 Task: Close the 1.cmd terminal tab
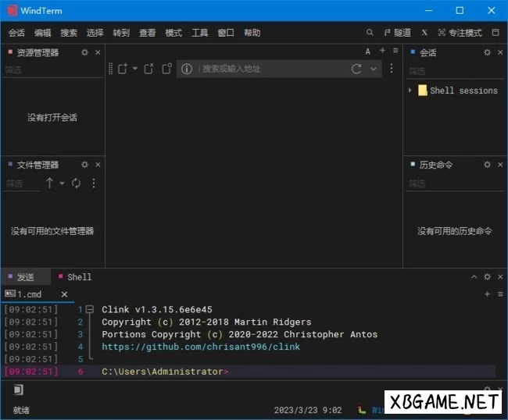click(64, 294)
